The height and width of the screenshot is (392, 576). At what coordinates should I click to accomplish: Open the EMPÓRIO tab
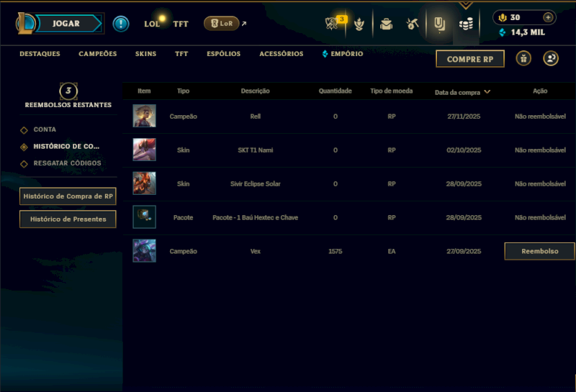[343, 54]
